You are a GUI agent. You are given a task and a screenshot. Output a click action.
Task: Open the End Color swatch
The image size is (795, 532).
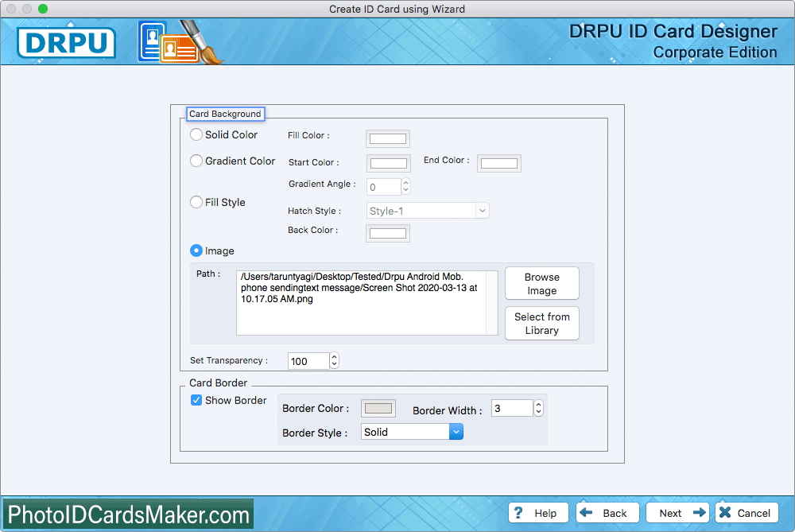click(x=499, y=163)
